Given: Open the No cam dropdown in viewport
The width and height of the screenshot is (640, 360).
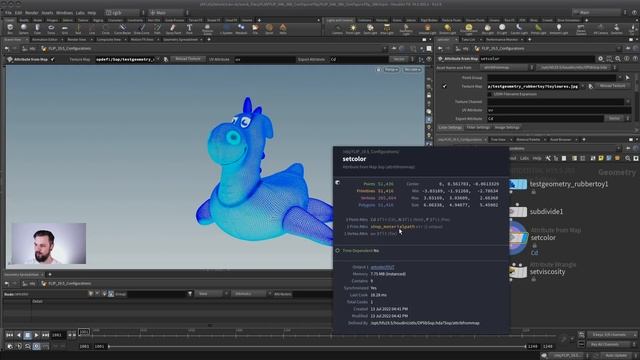Looking at the screenshot, I should pyautogui.click(x=412, y=70).
